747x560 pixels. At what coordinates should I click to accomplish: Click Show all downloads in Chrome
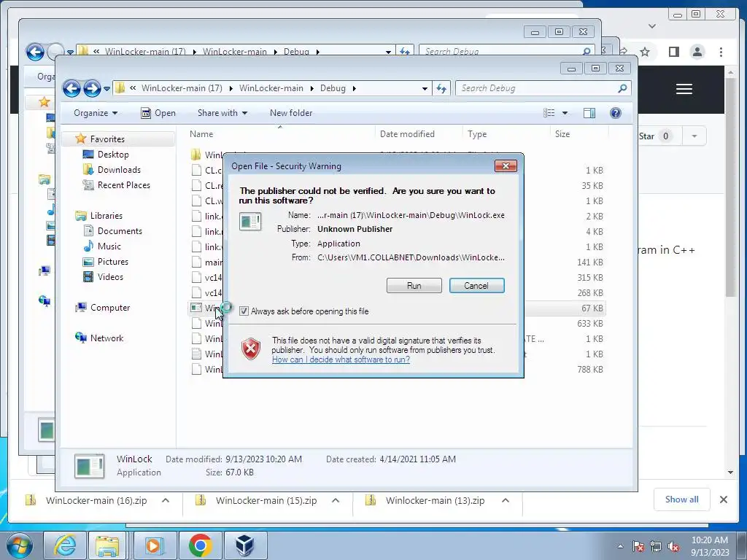(682, 499)
